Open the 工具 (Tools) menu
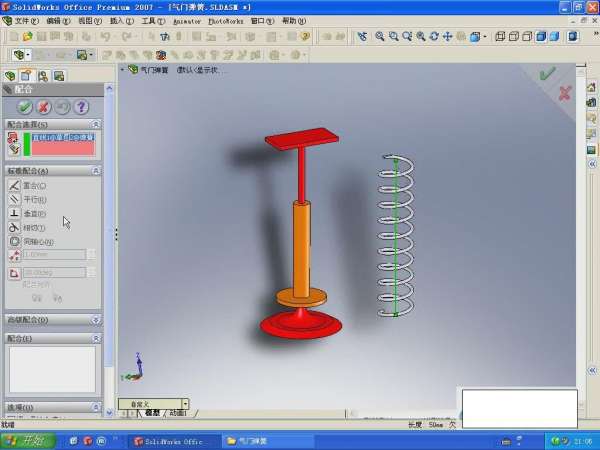Screen dimensions: 600x450 tap(153, 20)
